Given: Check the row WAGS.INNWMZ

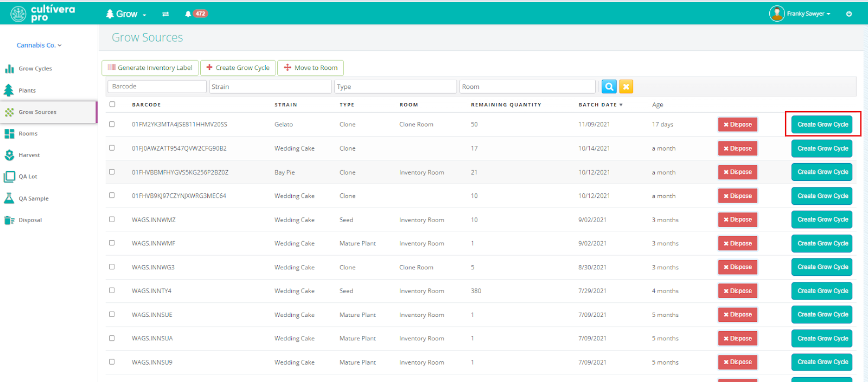Looking at the screenshot, I should tap(112, 219).
